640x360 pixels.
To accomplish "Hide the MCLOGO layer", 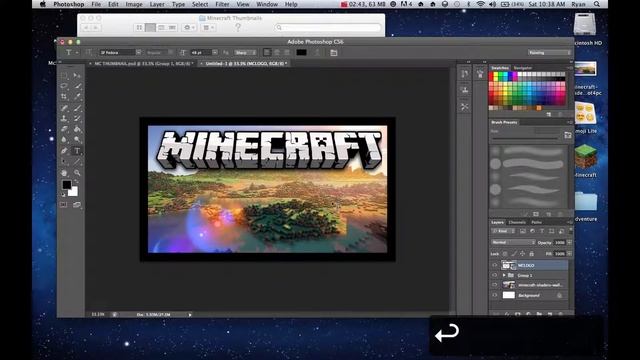I will 495,265.
